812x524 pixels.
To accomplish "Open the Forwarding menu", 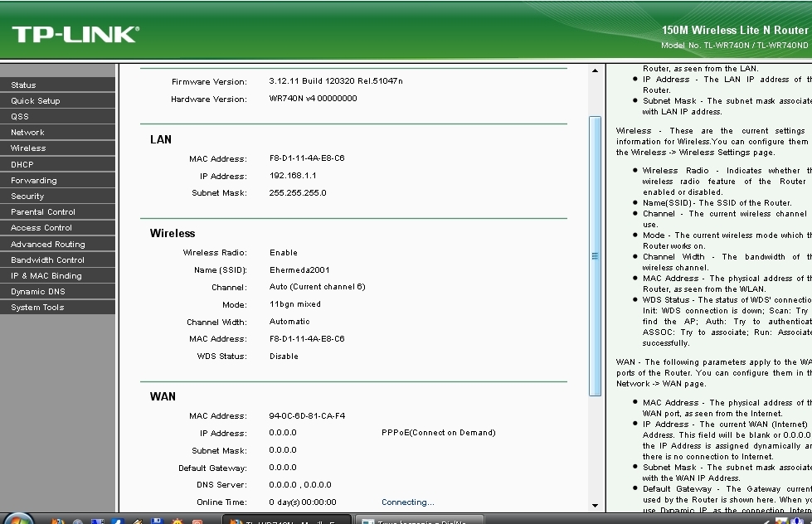I will tap(57, 180).
